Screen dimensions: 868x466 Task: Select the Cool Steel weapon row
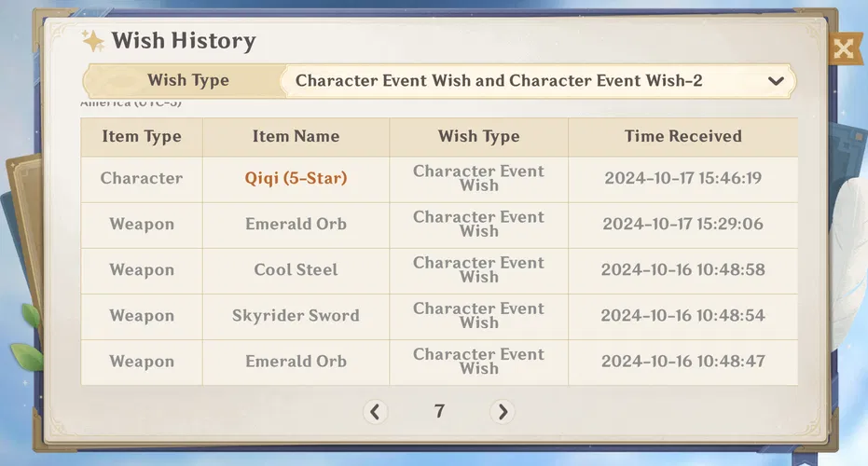pyautogui.click(x=296, y=269)
